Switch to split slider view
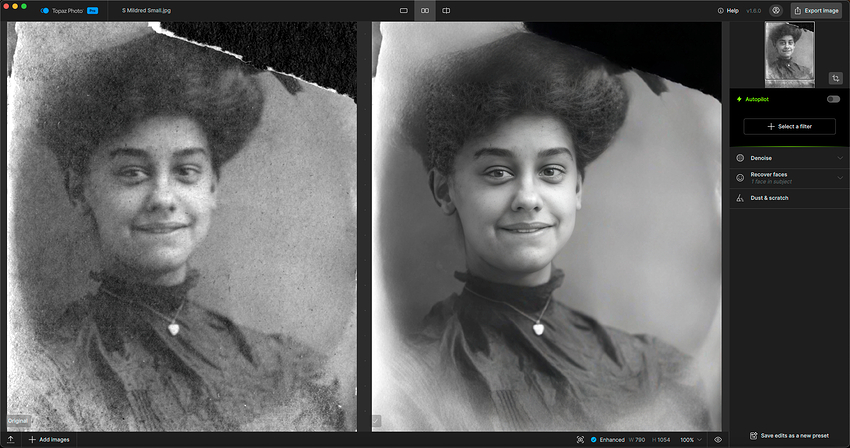Screen dimensions: 850x448 [446, 10]
